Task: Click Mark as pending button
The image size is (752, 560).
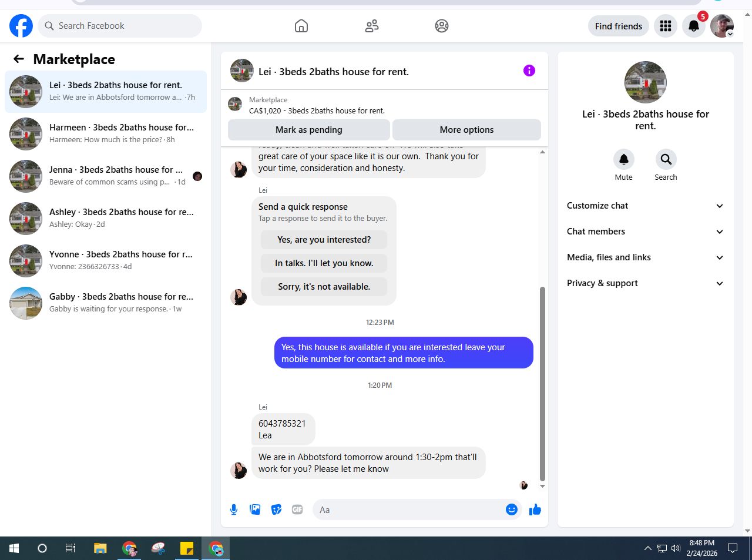Action: coord(309,130)
